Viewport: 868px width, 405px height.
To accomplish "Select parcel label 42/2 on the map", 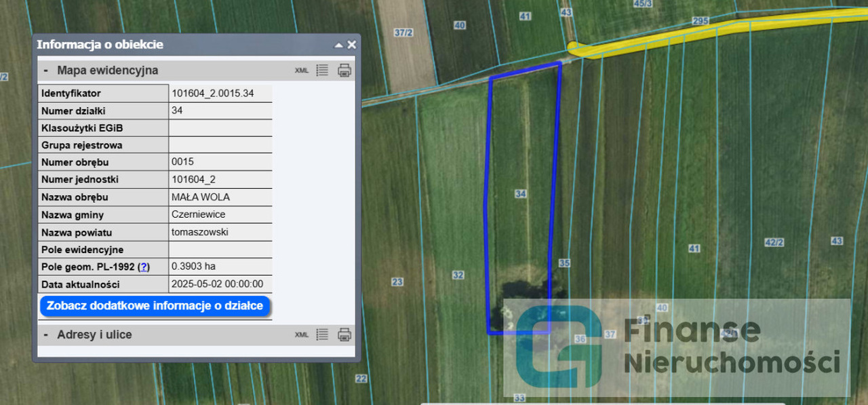I will coord(774,242).
